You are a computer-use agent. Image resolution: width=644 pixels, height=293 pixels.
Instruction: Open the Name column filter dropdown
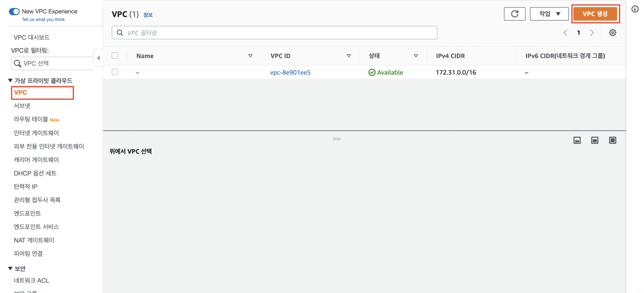click(x=251, y=56)
